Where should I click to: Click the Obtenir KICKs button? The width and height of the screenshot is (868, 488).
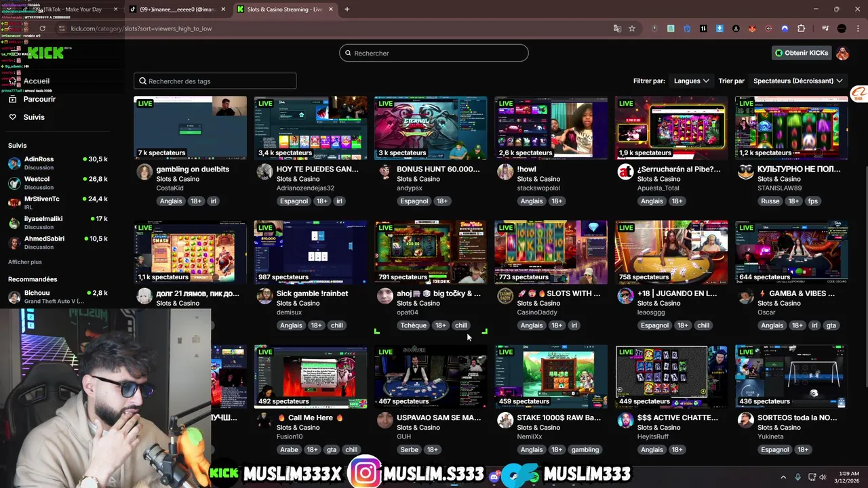802,53
